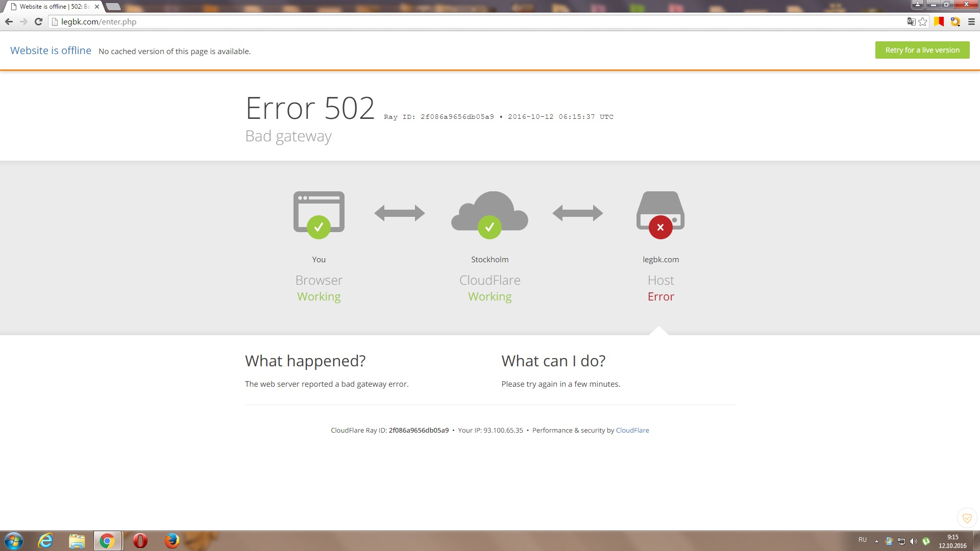Click the 'What can I do?' heading
The width and height of the screenshot is (980, 551).
click(553, 361)
